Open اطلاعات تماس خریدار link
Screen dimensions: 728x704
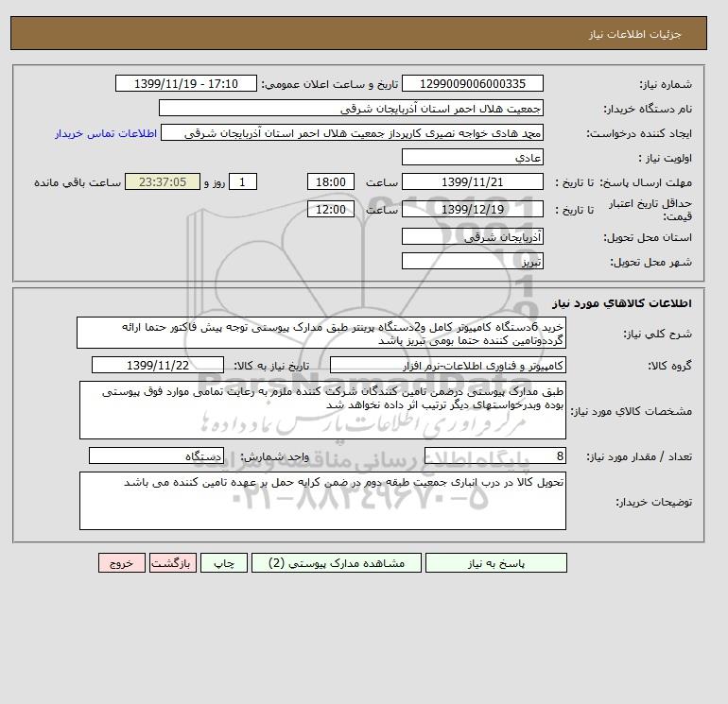click(106, 133)
